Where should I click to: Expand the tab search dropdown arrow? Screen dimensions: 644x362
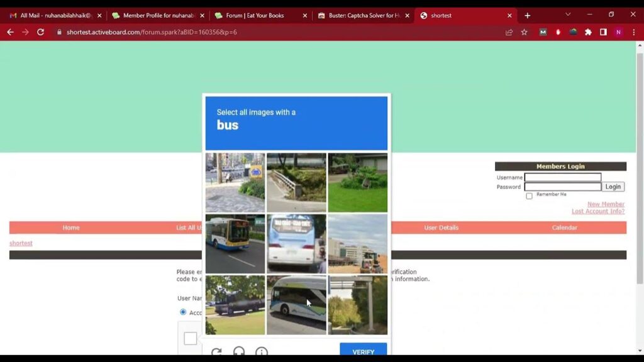[x=568, y=14]
